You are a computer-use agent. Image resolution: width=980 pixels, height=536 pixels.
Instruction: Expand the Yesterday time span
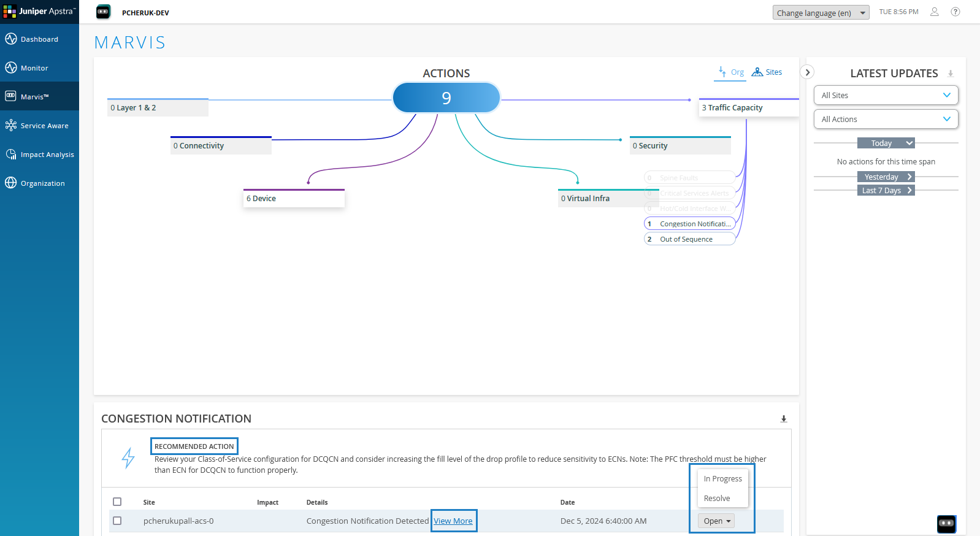coord(886,177)
